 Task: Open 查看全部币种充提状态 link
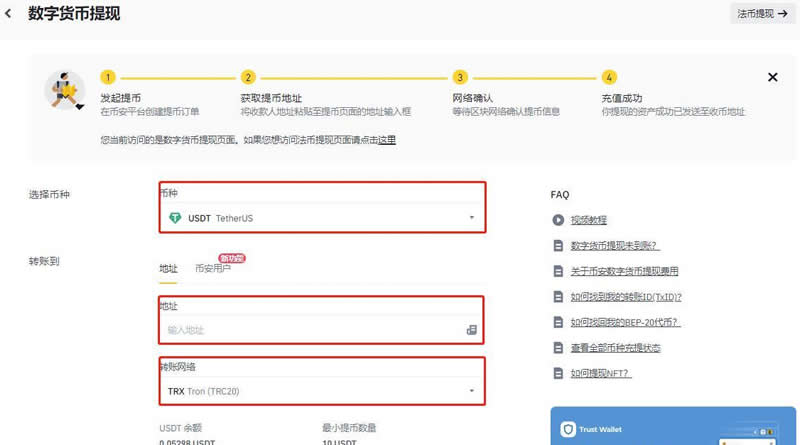[x=615, y=348]
